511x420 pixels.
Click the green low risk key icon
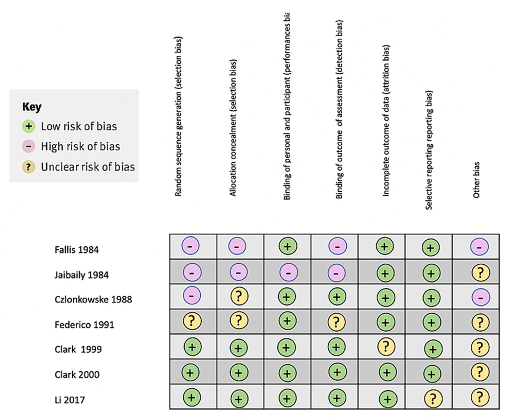coord(28,126)
